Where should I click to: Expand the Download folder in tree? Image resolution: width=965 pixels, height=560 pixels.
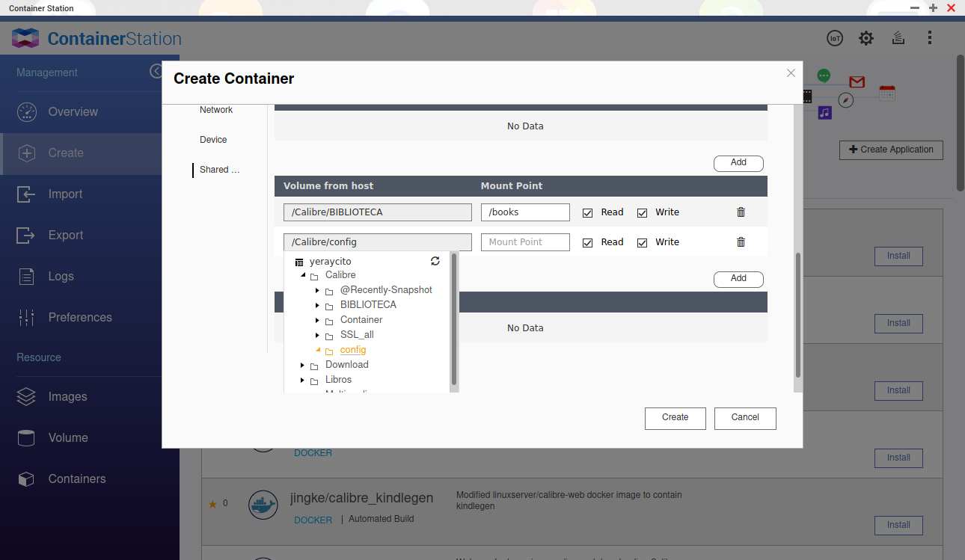pos(303,365)
